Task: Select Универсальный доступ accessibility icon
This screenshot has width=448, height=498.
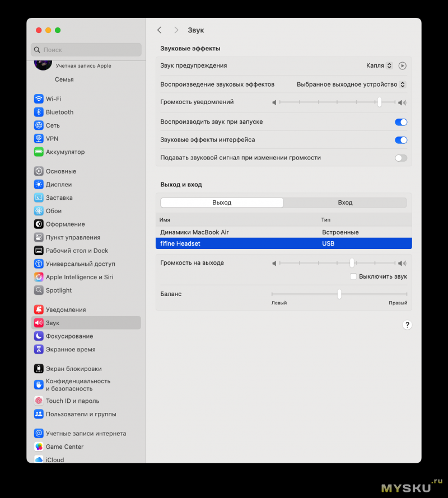Action: pos(39,264)
